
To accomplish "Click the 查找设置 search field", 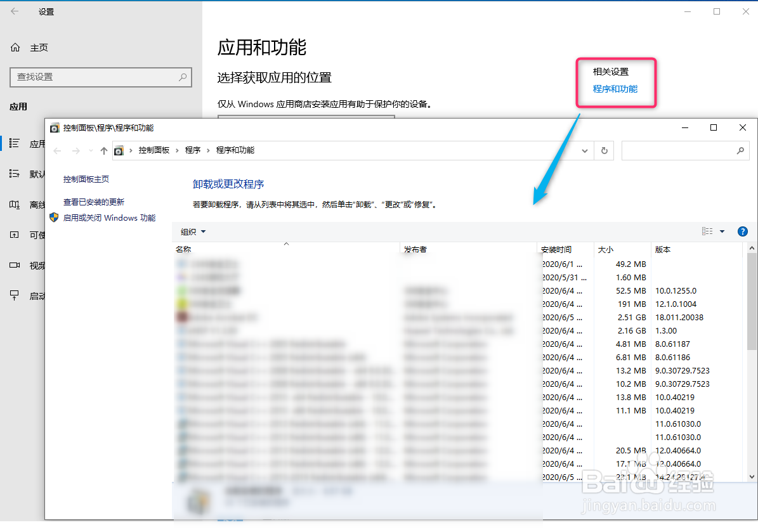I will click(x=101, y=77).
